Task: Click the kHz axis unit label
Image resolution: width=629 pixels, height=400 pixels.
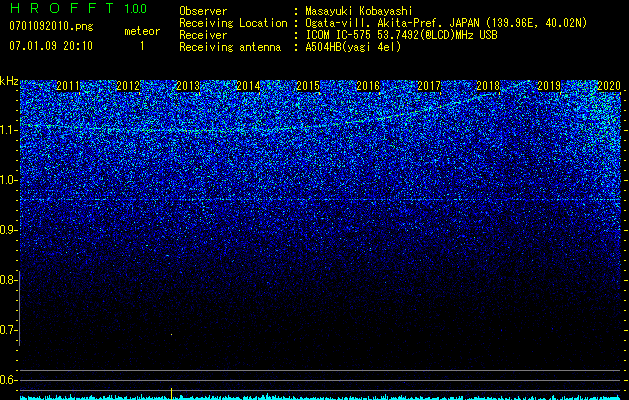Action: pos(9,81)
